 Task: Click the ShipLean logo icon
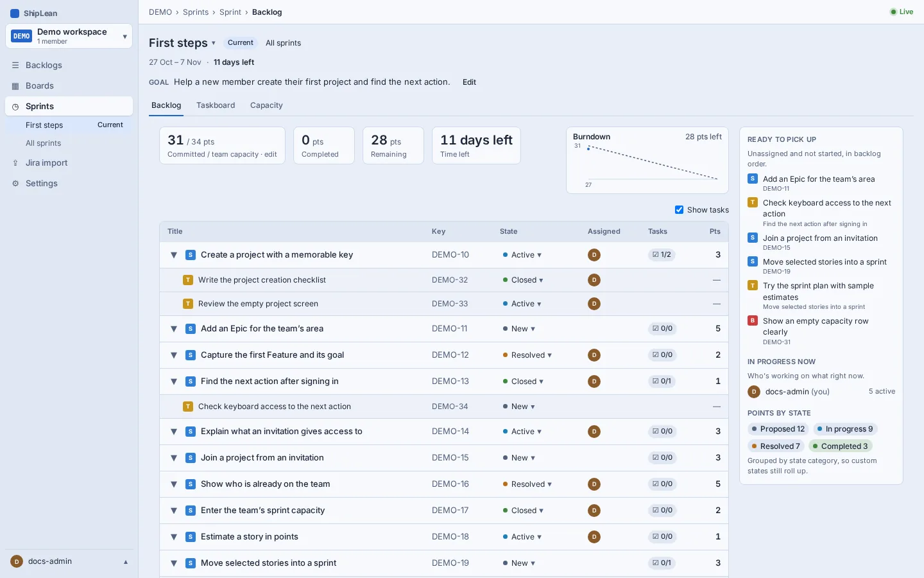[15, 13]
